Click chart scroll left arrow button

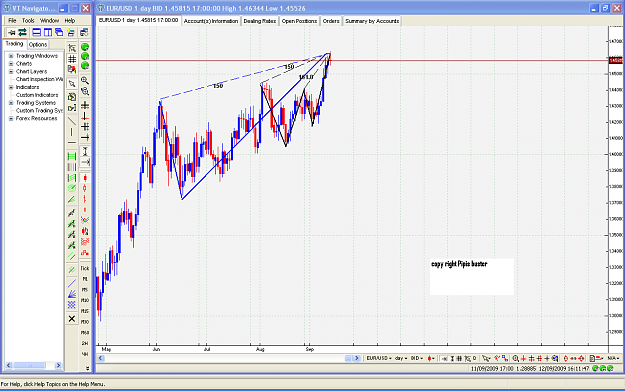click(101, 358)
